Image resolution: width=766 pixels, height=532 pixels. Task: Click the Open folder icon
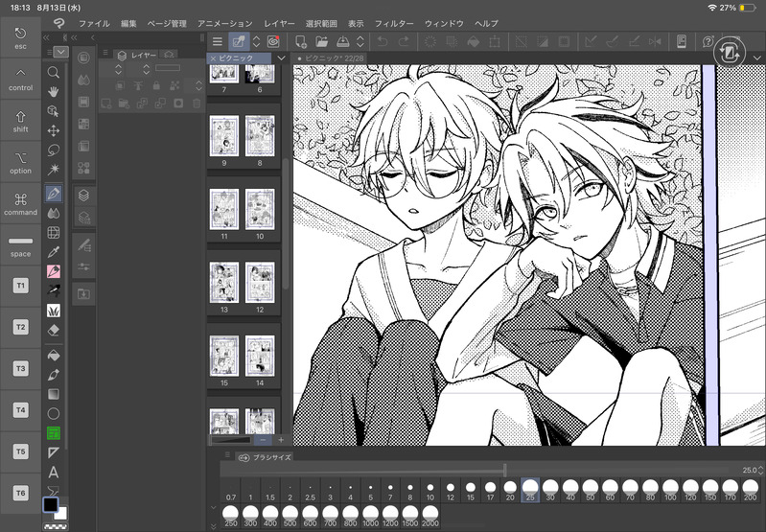point(321,41)
